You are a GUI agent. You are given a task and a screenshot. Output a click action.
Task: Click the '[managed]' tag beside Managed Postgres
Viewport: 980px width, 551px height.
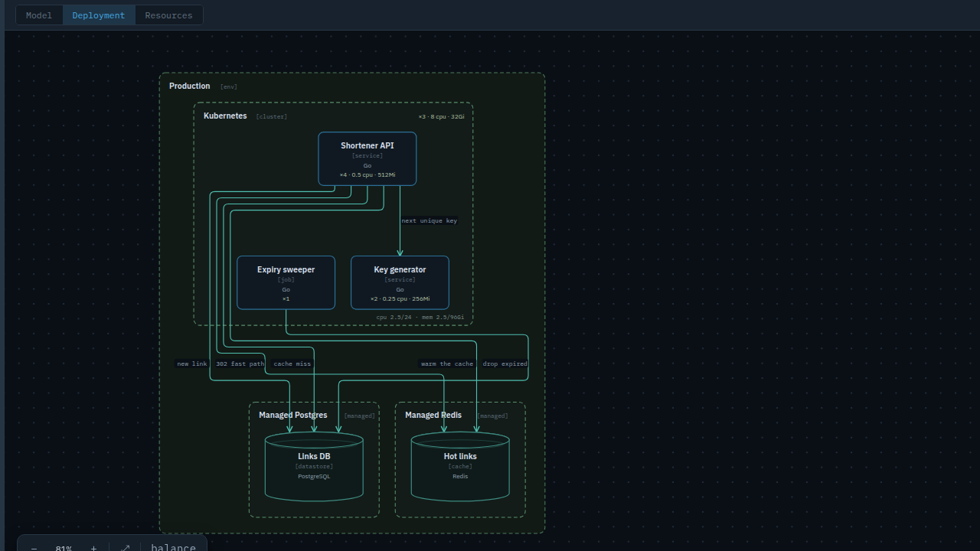pyautogui.click(x=360, y=416)
